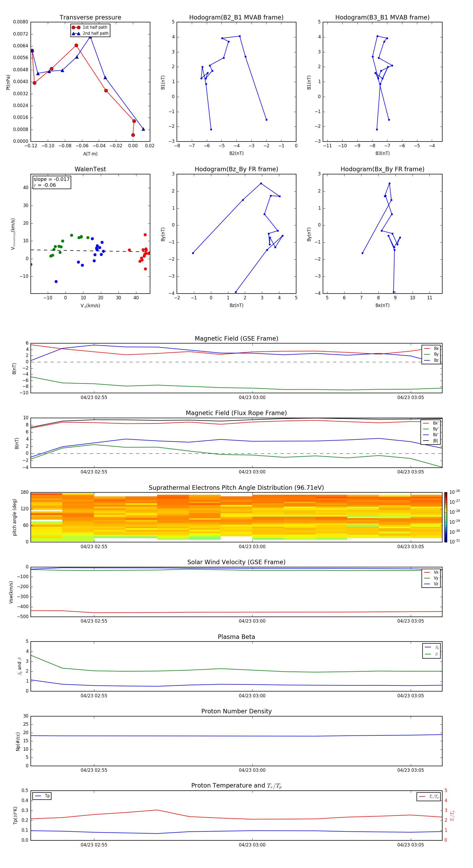Click the 'A(T·m)' x-axis label
This screenshot has width=473, height=868.
pos(90,154)
